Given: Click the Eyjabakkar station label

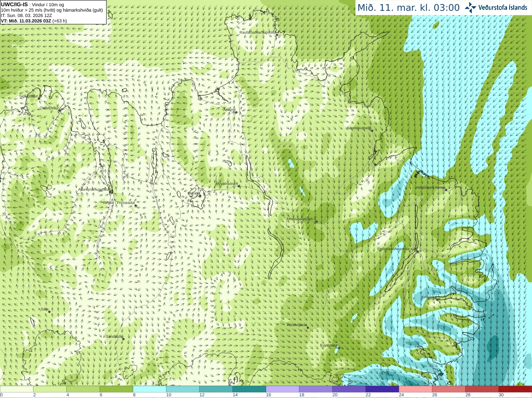Looking at the screenshot, I should pos(329,345).
